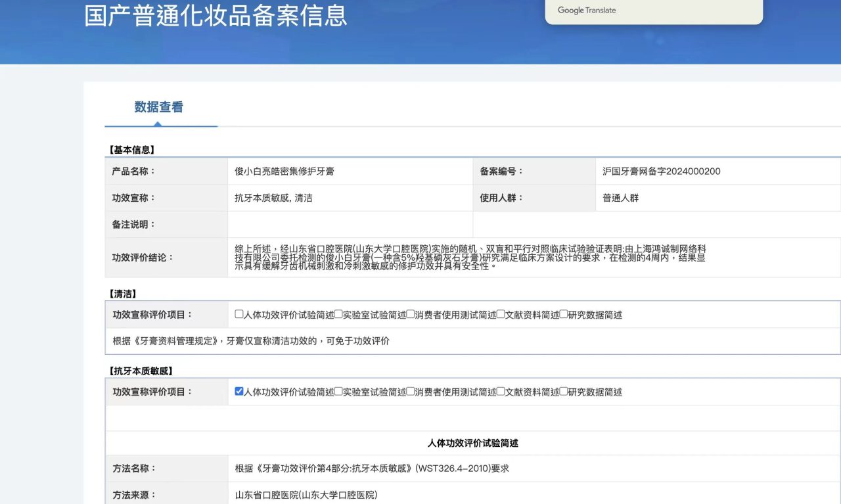This screenshot has height=504, width=841.
Task: Check 消费者使用测试简述 under 清洁
Action: (409, 314)
